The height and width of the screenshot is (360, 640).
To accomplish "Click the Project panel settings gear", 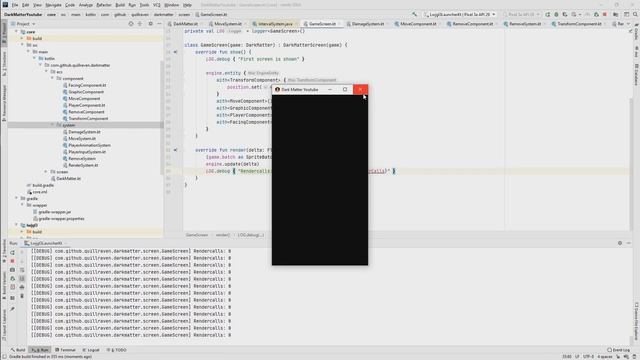I will (151, 24).
